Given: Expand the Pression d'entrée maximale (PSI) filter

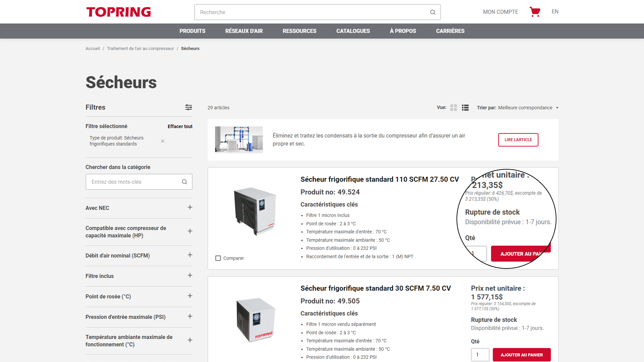Looking at the screenshot, I should pyautogui.click(x=190, y=316).
